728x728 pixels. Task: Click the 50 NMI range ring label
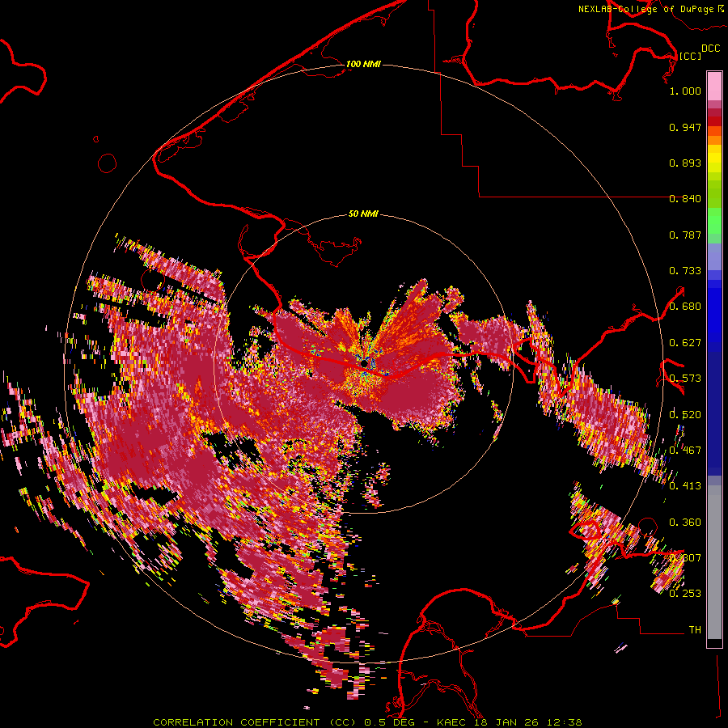point(363,214)
